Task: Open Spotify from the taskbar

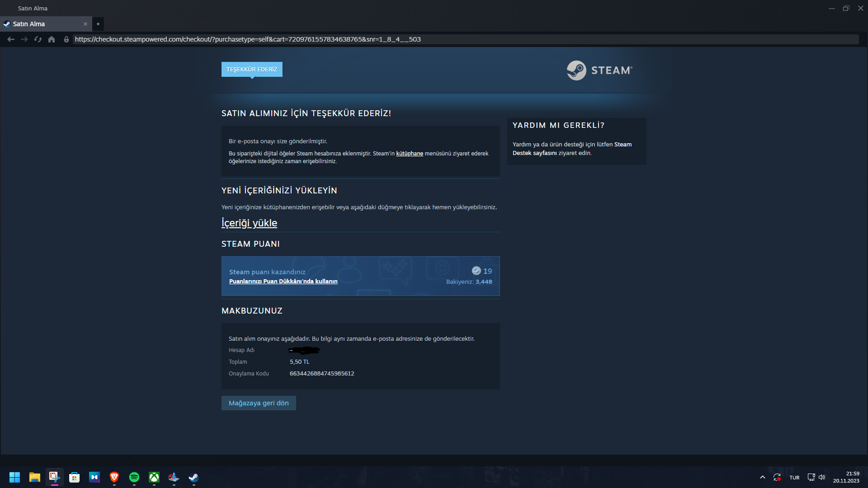Action: click(x=134, y=477)
